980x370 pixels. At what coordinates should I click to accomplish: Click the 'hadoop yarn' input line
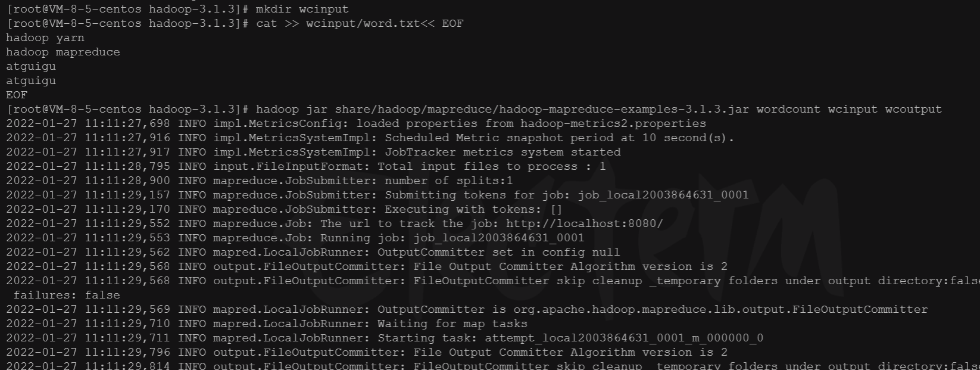point(45,38)
